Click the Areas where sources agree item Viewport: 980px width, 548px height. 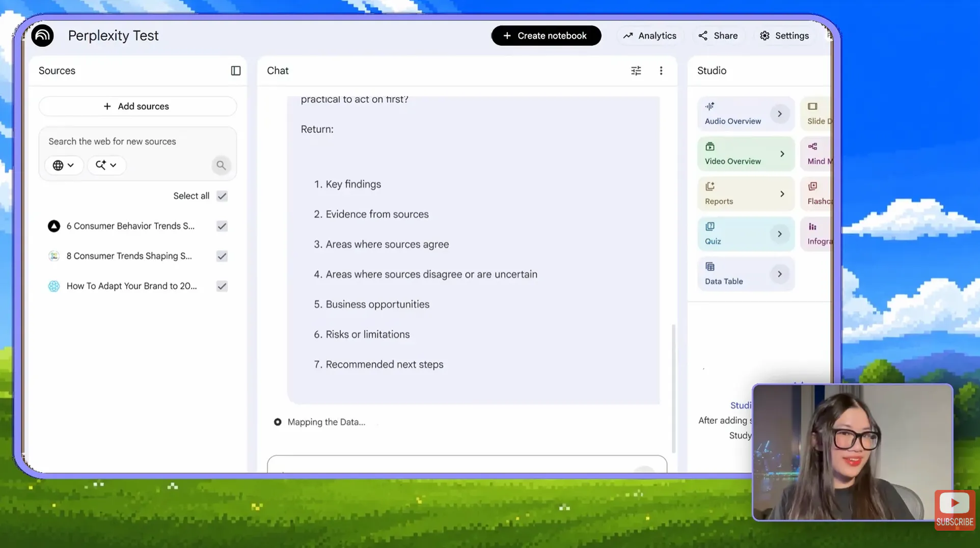pos(387,244)
